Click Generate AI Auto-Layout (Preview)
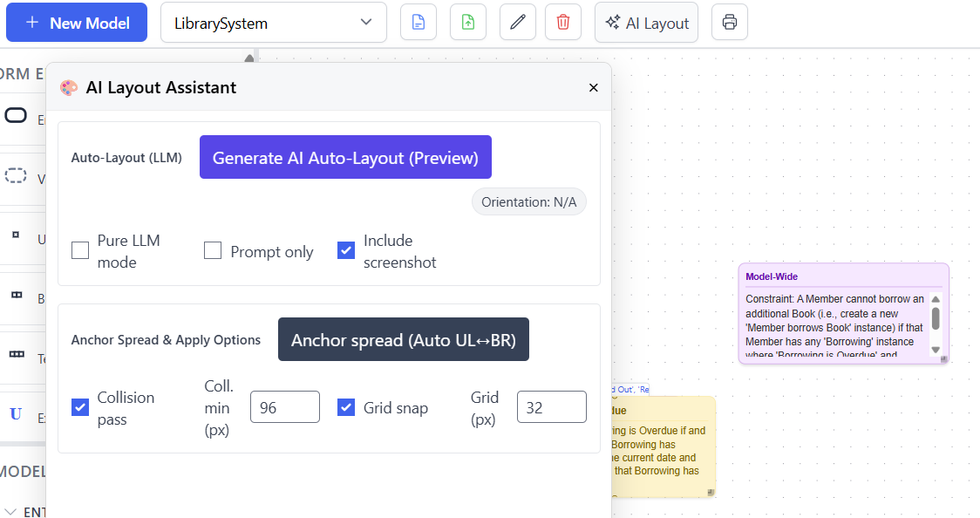Viewport: 980px width, 518px height. (345, 157)
